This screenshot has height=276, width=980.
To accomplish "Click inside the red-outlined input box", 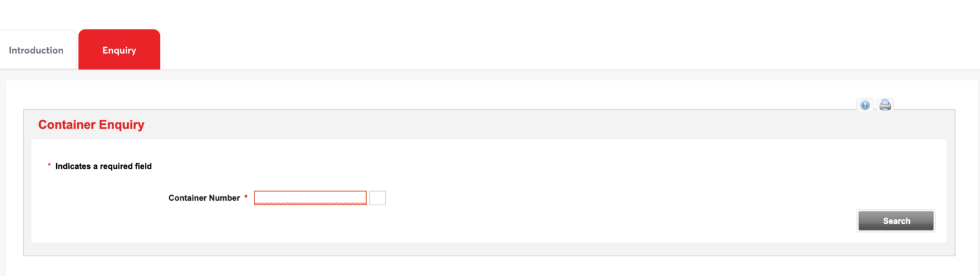I will [310, 198].
